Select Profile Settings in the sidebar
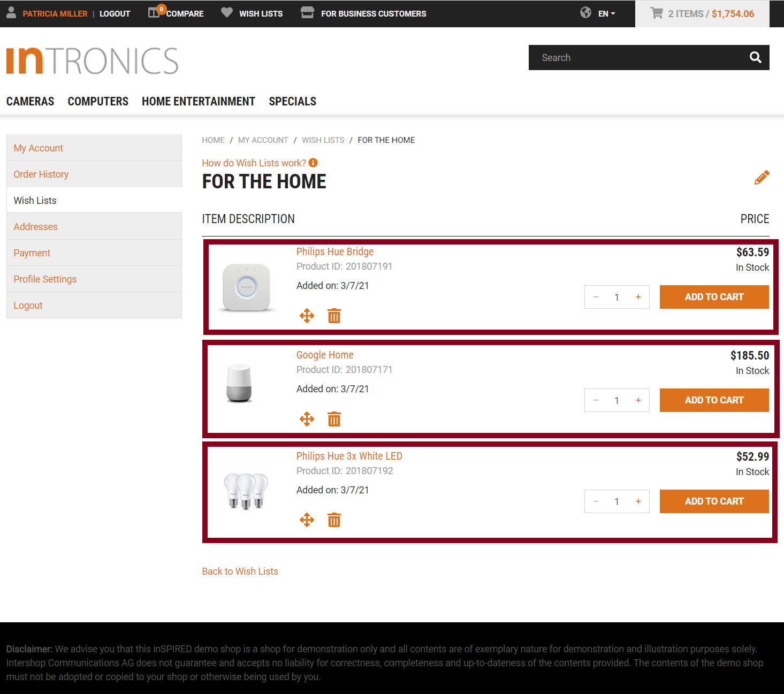 (x=94, y=279)
